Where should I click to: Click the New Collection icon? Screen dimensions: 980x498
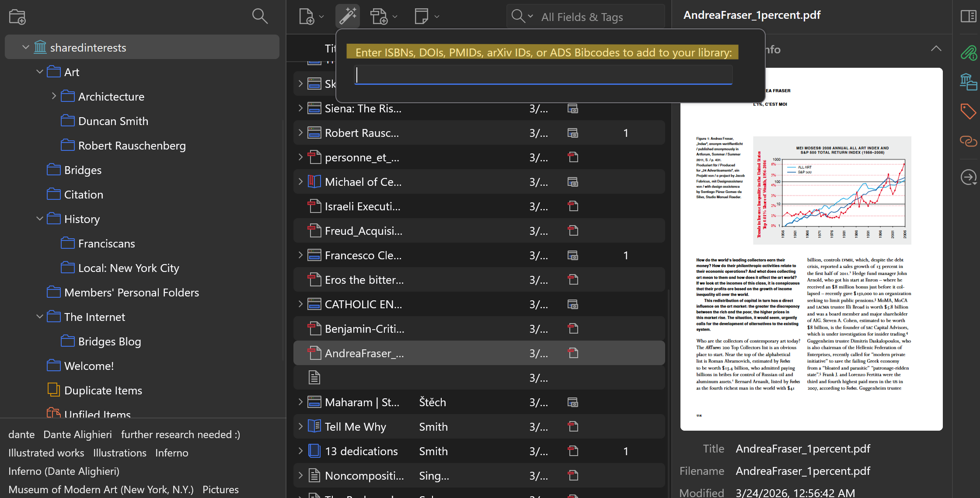coord(17,17)
